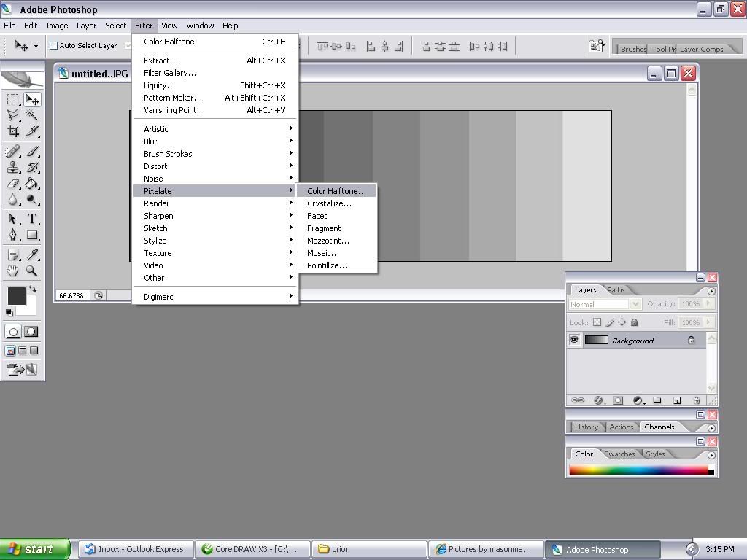Open the tool preset picker dropdown arrow
Viewport: 747px width, 560px height.
point(36,46)
